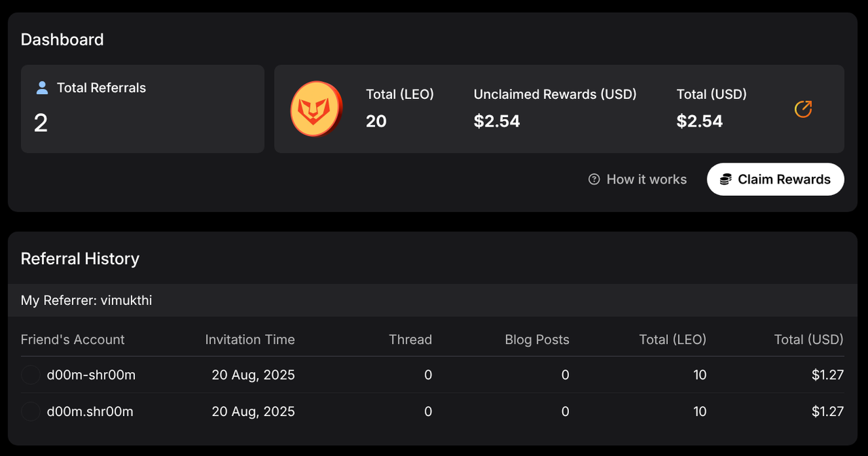Click the Total (USD) column header
Screen dimensions: 868x456
point(808,339)
